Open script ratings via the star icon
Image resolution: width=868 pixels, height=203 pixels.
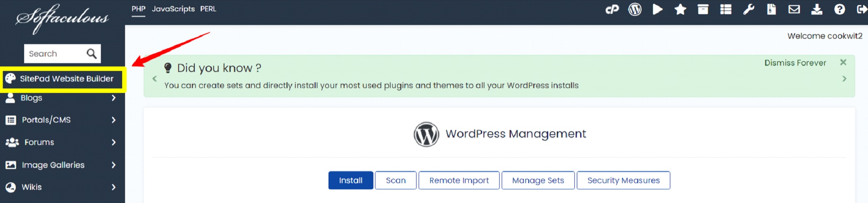pos(680,9)
